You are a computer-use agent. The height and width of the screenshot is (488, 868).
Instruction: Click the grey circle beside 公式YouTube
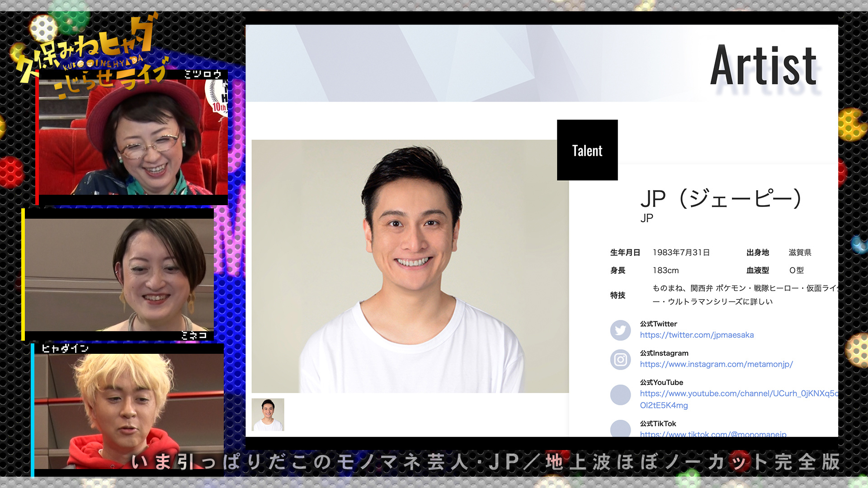pyautogui.click(x=620, y=394)
